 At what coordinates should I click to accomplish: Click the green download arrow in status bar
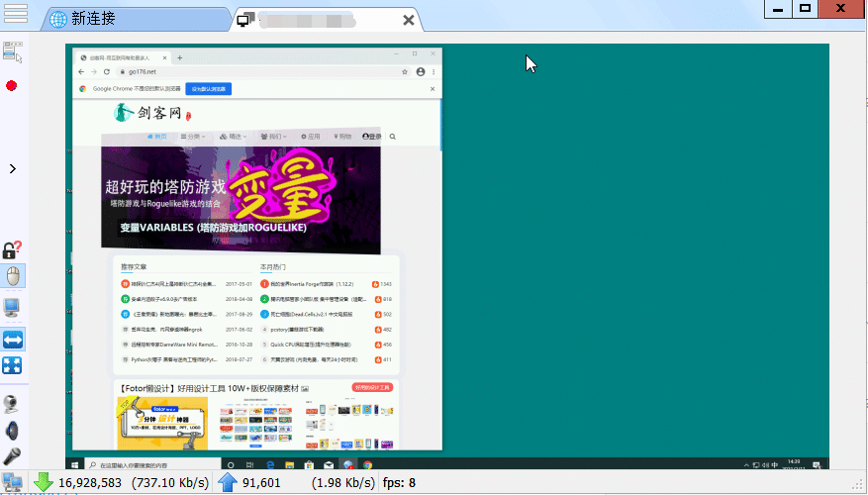coord(44,482)
